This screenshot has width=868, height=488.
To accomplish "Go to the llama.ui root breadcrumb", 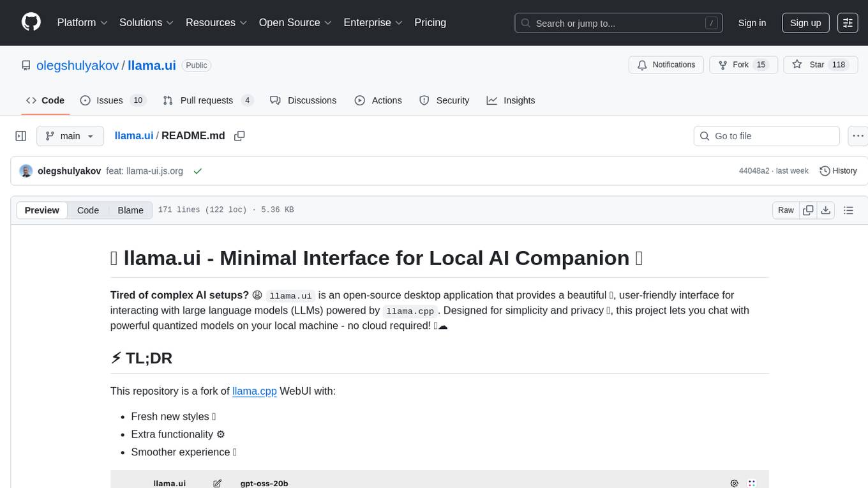I will 133,135.
